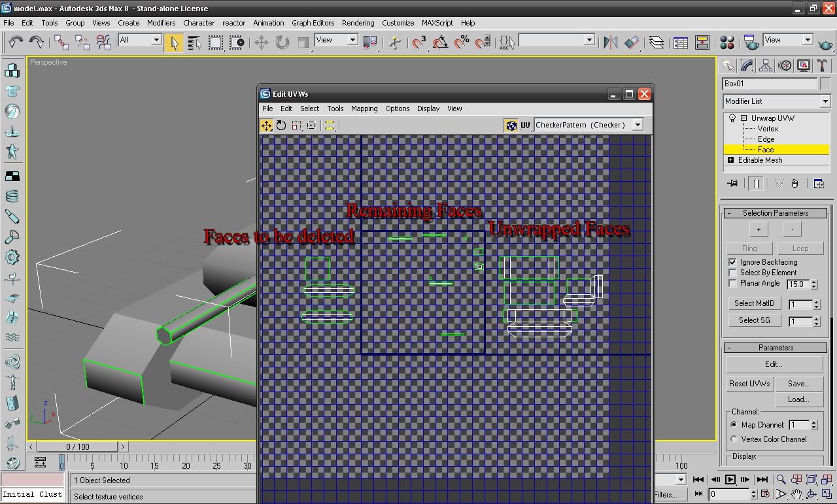837x504 pixels.
Task: Open the Mirror tool
Action: (x=610, y=42)
